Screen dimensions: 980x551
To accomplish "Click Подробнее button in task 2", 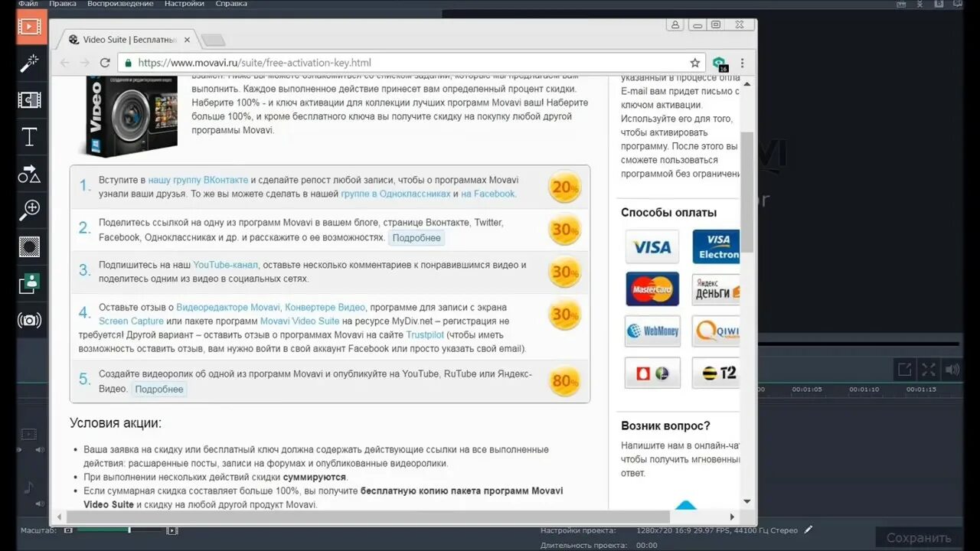I will point(416,238).
